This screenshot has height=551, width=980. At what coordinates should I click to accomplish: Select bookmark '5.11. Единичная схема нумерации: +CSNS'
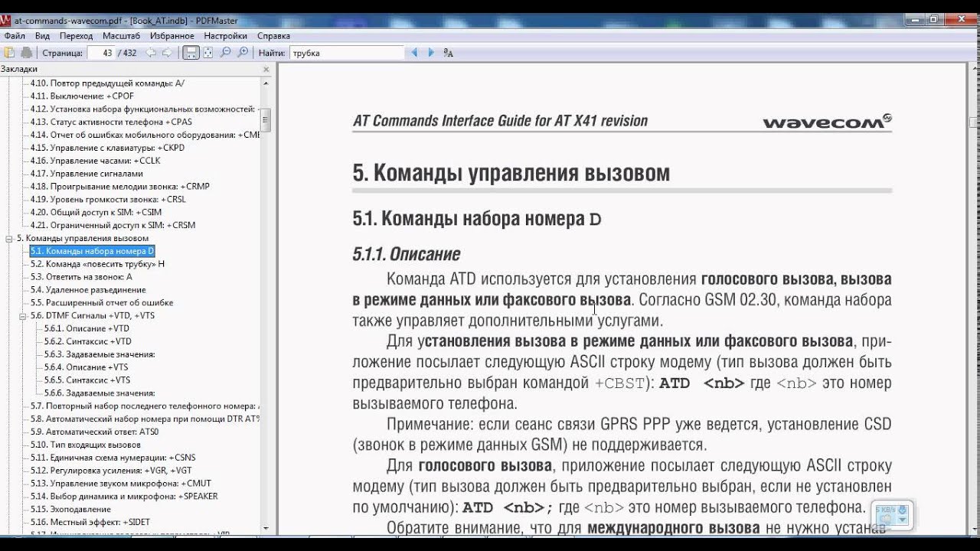(x=113, y=457)
